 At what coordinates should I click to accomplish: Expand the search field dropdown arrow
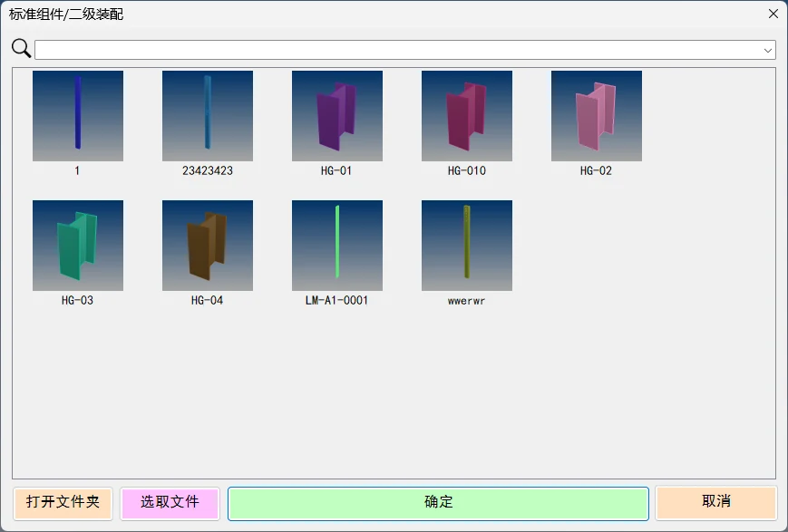(x=768, y=50)
